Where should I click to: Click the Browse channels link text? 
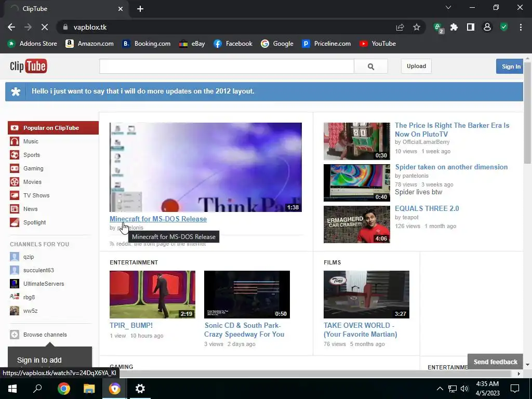(45, 335)
